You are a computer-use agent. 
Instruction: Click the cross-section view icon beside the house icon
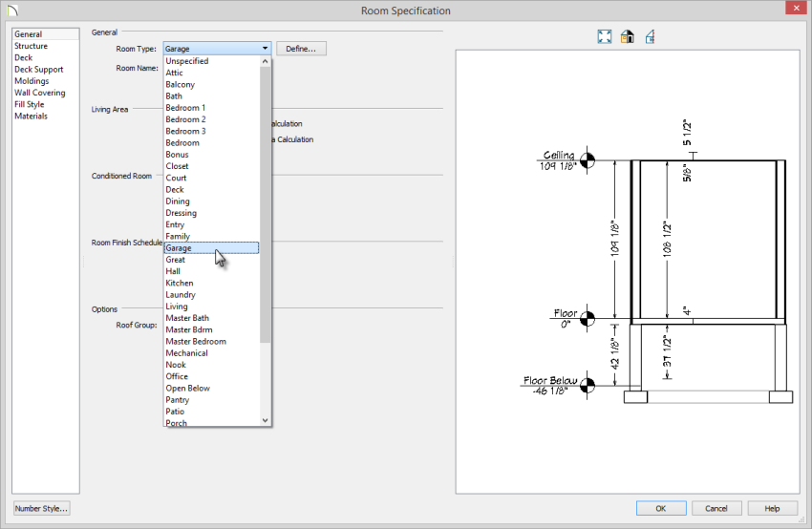click(x=650, y=36)
